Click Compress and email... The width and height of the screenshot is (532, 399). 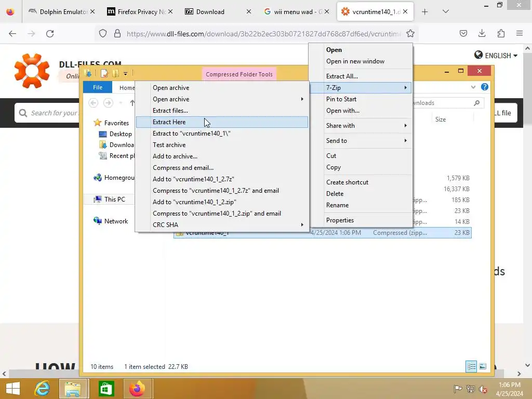pos(222,168)
